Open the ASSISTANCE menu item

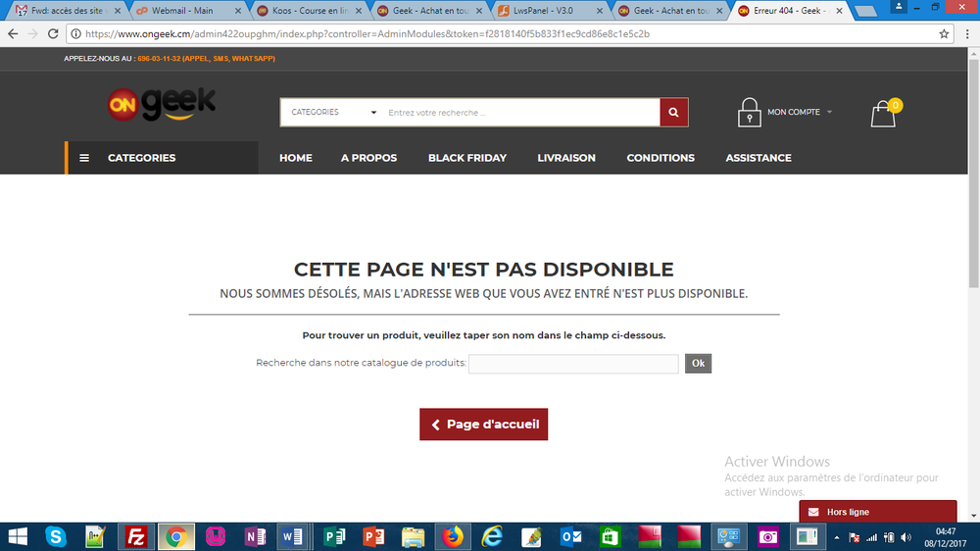point(759,158)
